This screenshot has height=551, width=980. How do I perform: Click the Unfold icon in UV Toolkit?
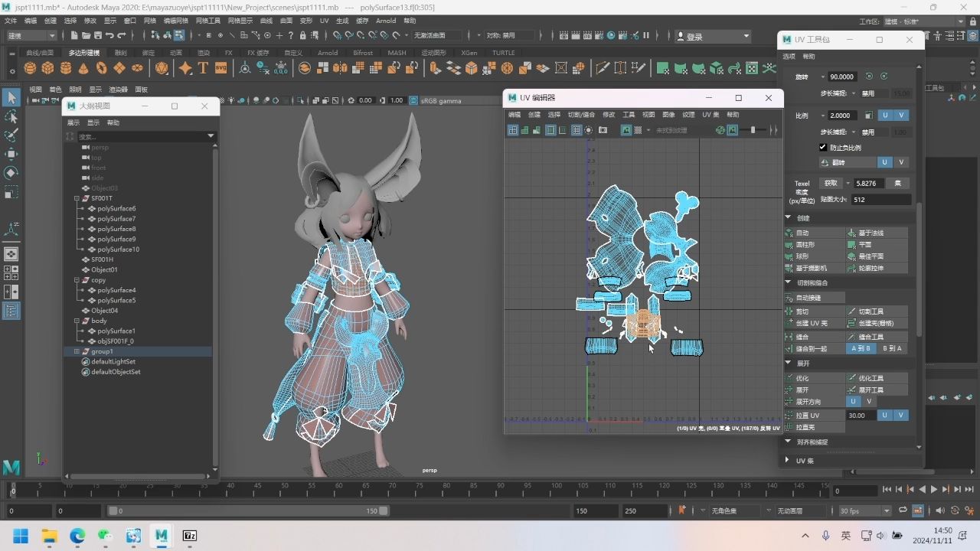point(790,390)
